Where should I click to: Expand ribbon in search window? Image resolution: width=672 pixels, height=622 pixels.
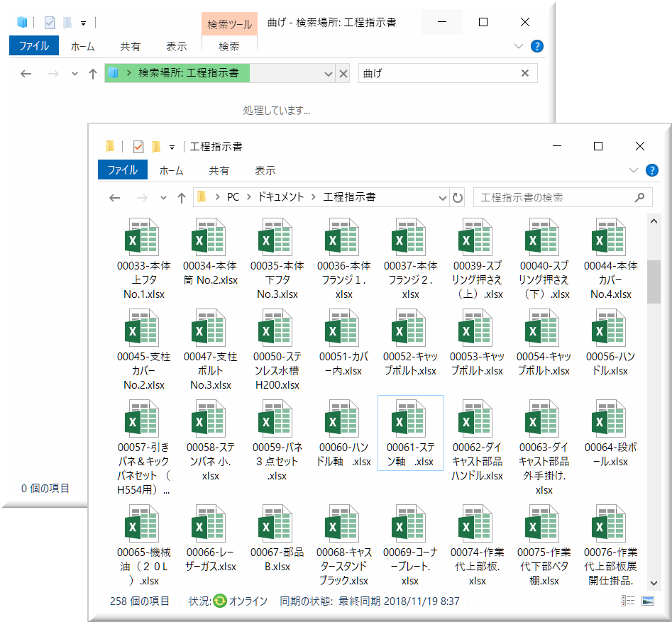(519, 46)
